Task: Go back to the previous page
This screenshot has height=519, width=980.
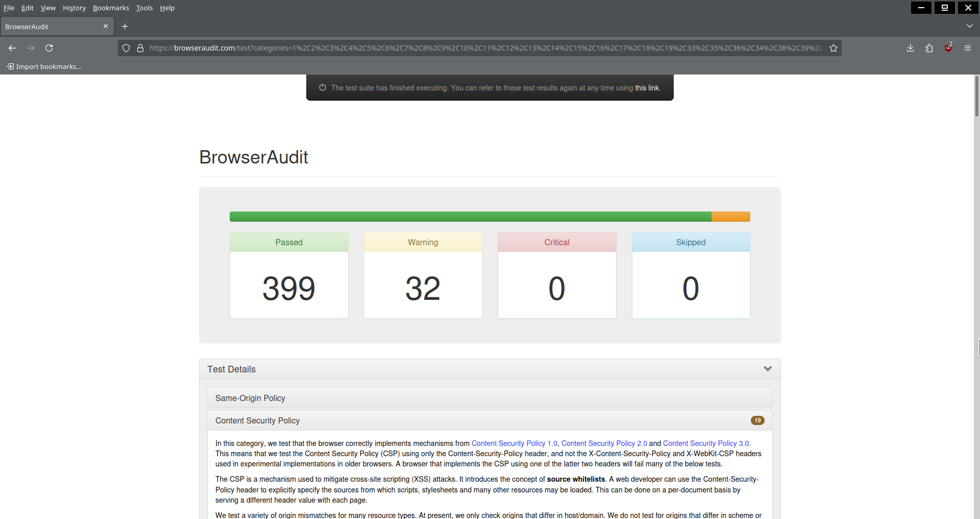Action: click(12, 48)
